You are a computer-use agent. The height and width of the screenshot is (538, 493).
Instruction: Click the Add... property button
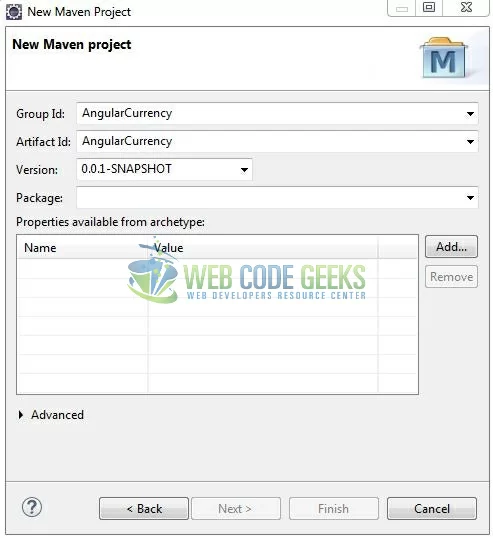(x=451, y=247)
